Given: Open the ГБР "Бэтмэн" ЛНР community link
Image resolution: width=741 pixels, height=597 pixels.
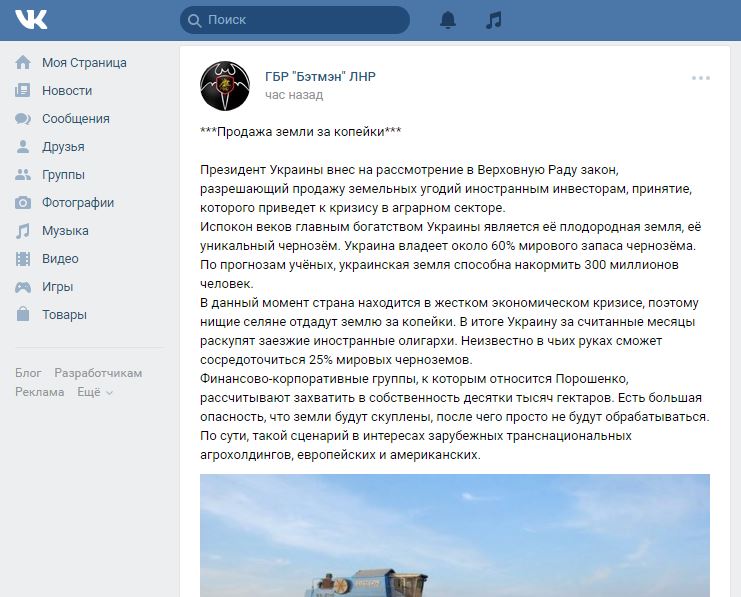Looking at the screenshot, I should click(x=320, y=77).
